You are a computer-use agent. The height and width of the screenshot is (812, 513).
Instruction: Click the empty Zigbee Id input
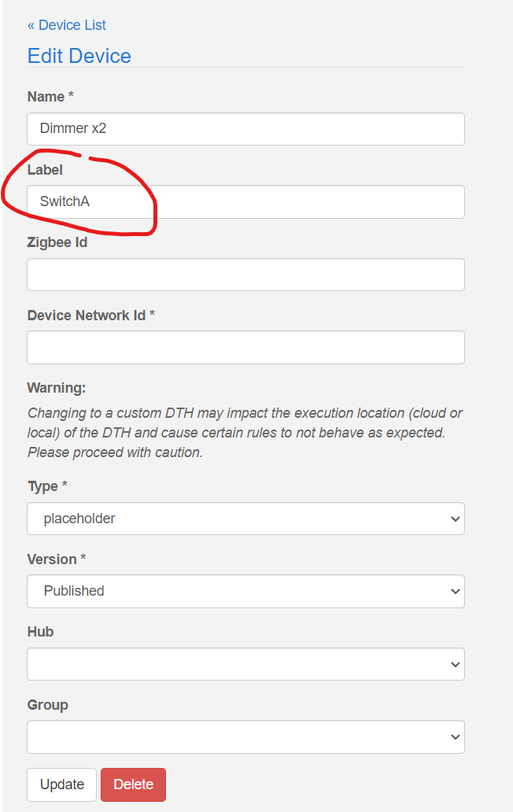click(245, 275)
